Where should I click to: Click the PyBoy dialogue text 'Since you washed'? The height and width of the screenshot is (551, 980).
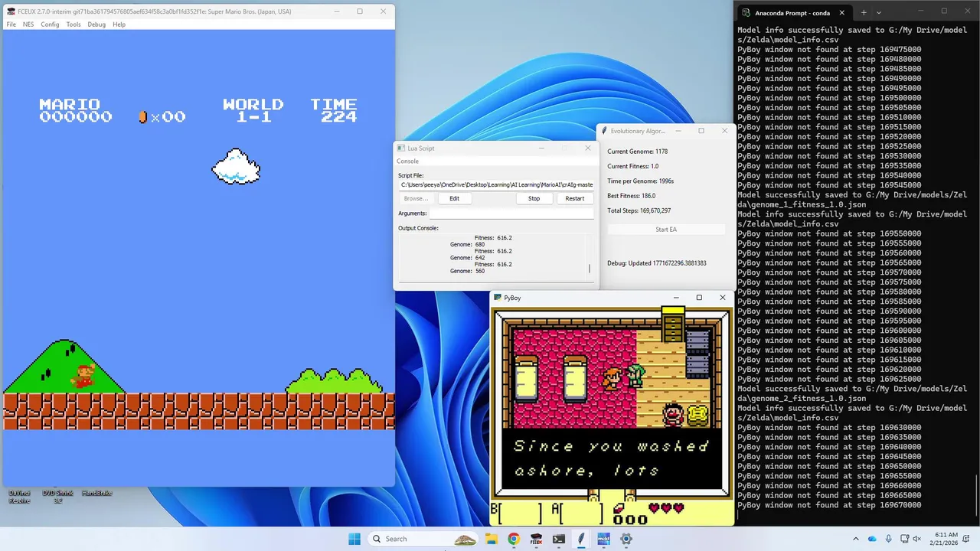tap(611, 446)
